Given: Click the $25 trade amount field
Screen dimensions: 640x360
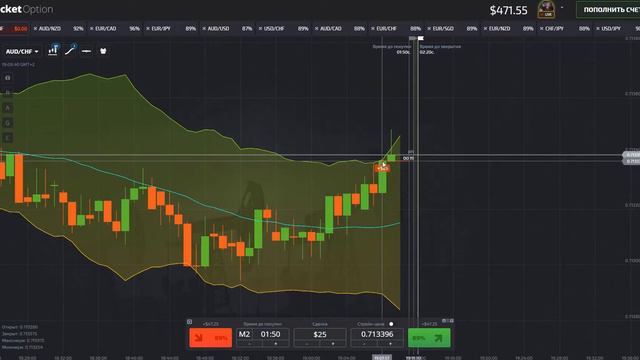Looking at the screenshot, I should point(320,334).
